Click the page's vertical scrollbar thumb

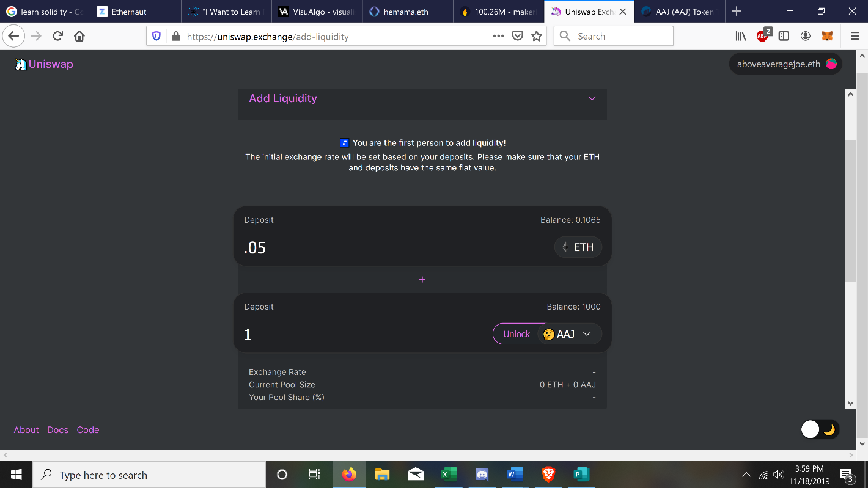tap(850, 211)
